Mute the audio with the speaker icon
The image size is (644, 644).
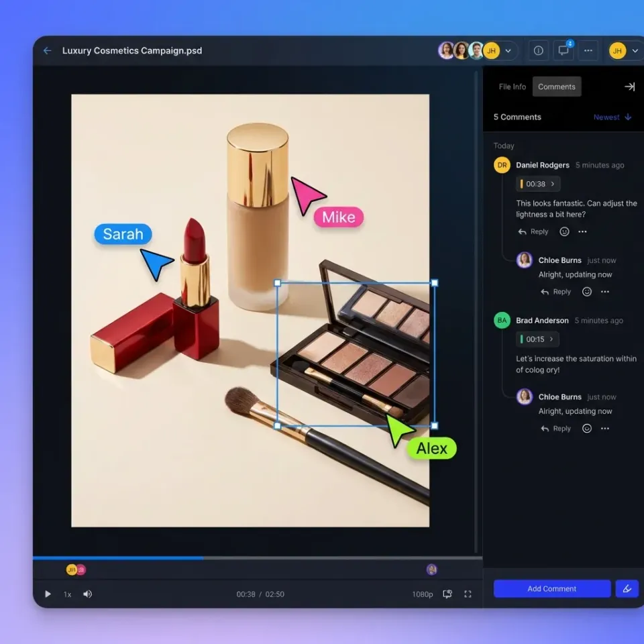pos(88,594)
